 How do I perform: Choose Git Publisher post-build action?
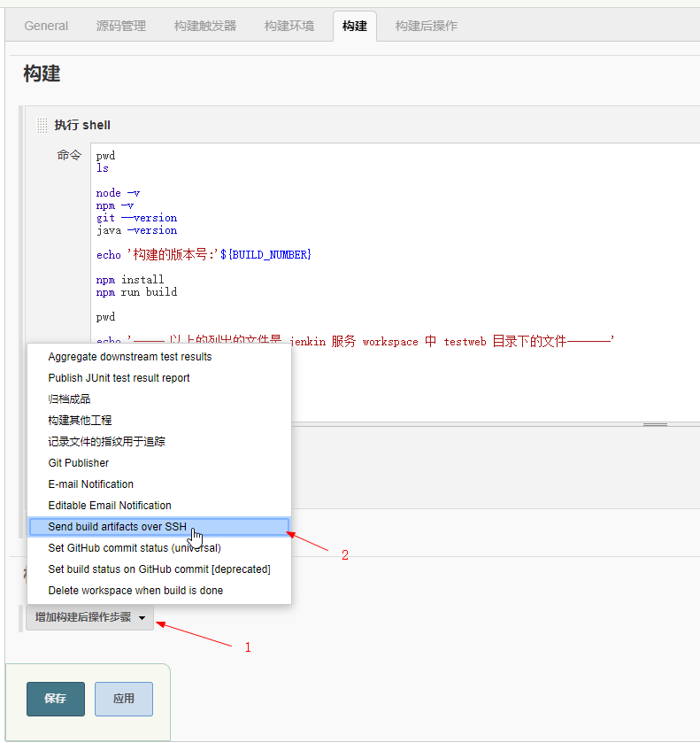[x=159, y=463]
